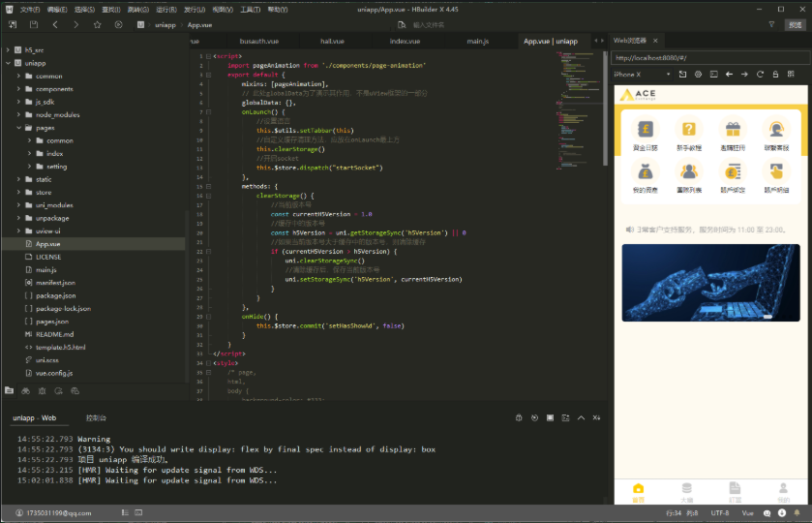Click the bug icon in console toolbar

point(519,417)
